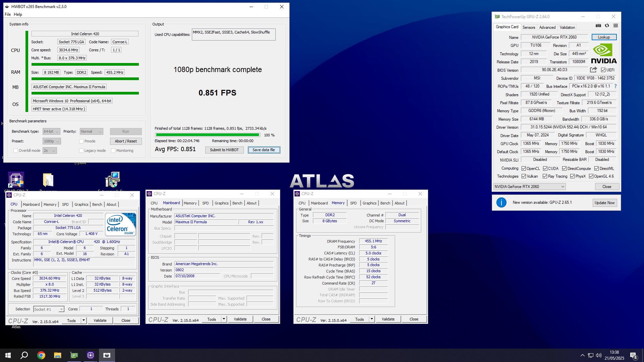644x362 pixels.
Task: Click the Intel Celeron logo in CPU-Z
Action: pyautogui.click(x=120, y=224)
